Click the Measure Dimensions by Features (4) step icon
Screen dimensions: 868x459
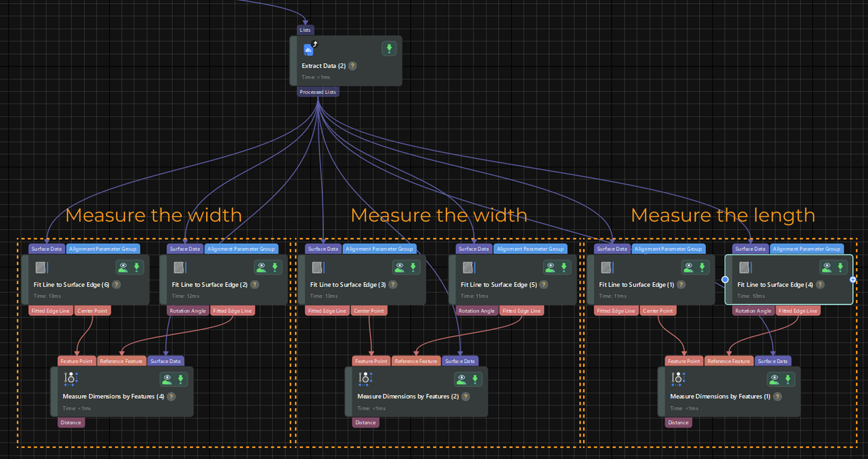(70, 379)
